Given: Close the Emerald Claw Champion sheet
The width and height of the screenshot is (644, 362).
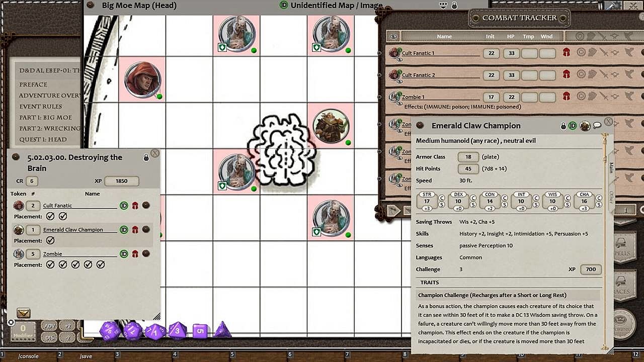Looking at the screenshot, I should [608, 122].
